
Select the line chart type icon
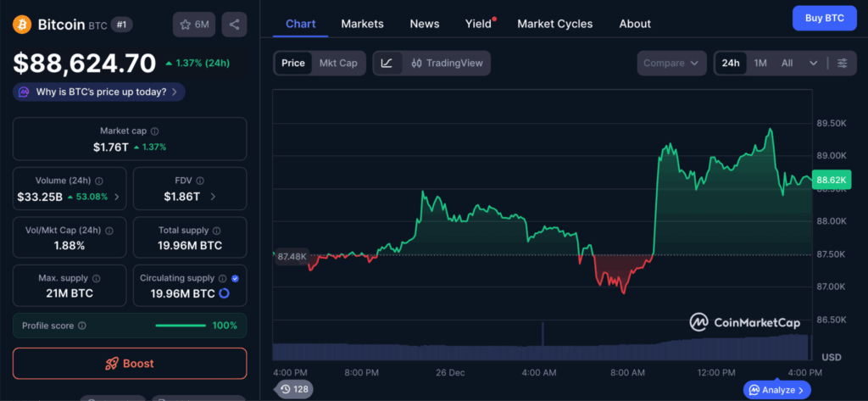(x=387, y=63)
